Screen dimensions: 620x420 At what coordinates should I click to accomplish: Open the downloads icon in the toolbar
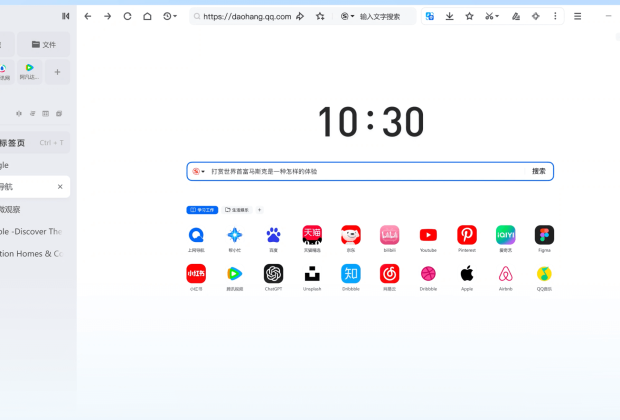pos(449,16)
